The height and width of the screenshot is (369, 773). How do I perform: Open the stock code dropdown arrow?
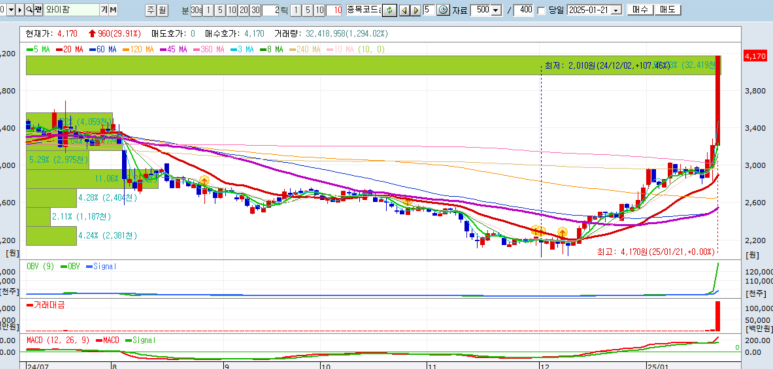(11, 9)
